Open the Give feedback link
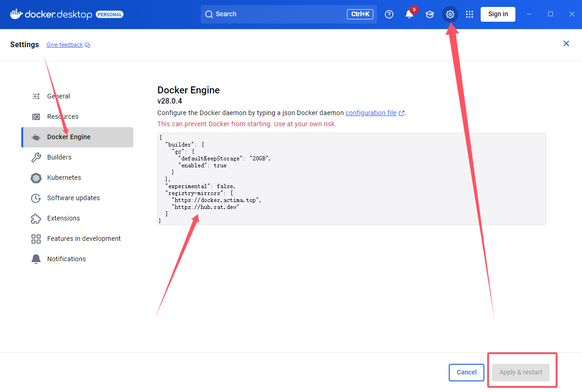 coord(65,45)
